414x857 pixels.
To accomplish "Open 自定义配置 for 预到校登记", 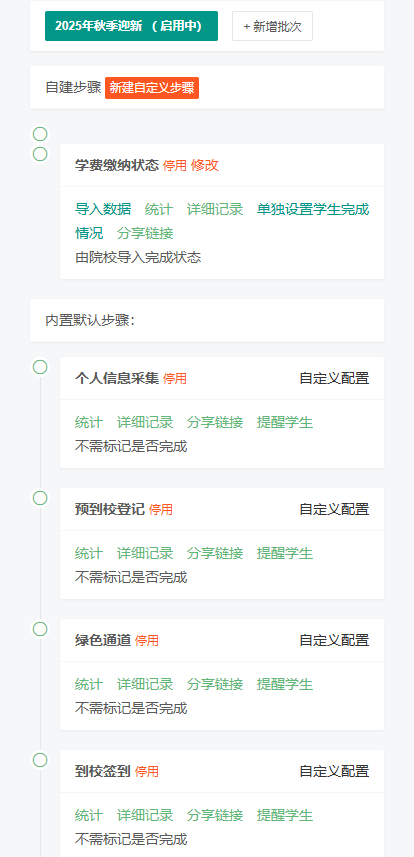I will 334,509.
